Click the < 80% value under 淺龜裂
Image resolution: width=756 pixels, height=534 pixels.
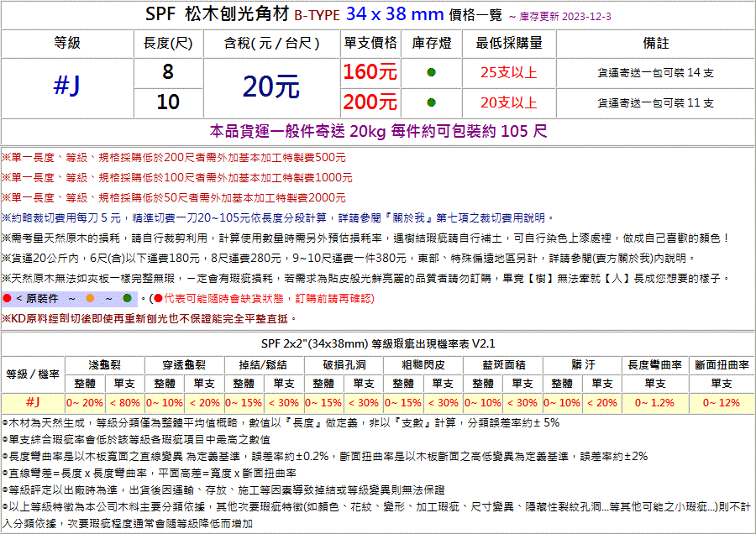124,403
